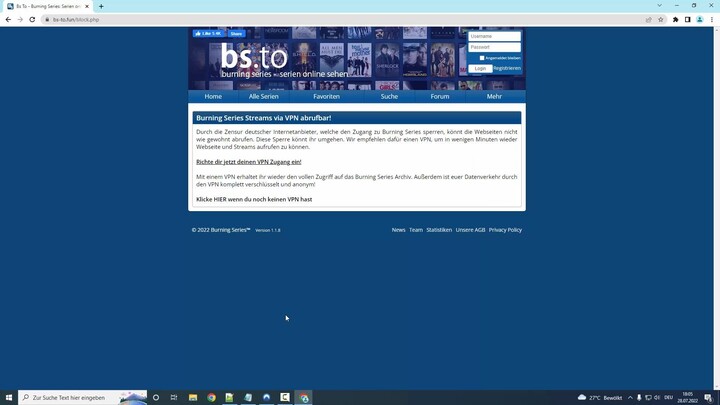Click the bs.to burning series logo
Screen dimensions: 720x405
285,60
